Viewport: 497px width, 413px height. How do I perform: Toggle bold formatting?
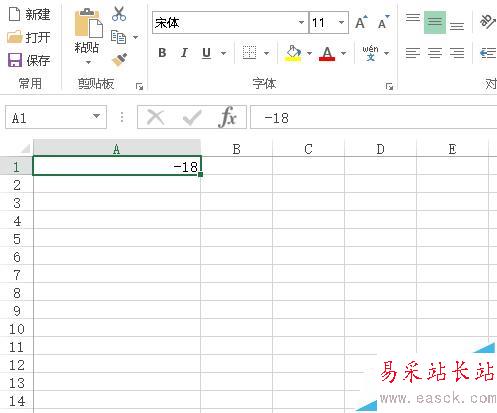coord(162,53)
